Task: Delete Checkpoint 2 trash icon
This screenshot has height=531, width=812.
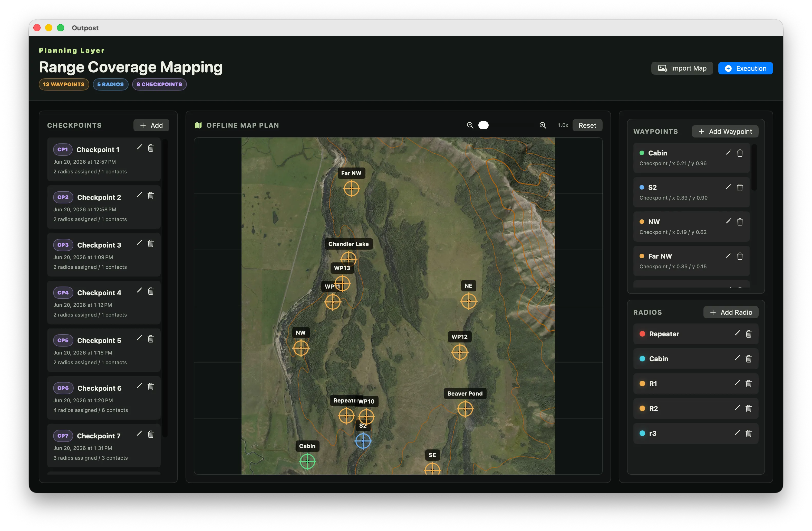Action: pyautogui.click(x=150, y=196)
